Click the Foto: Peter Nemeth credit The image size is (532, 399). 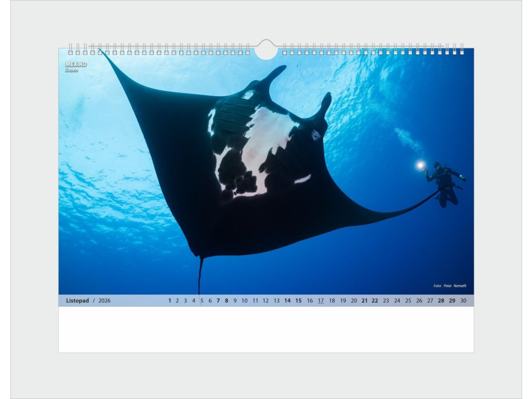click(x=449, y=286)
